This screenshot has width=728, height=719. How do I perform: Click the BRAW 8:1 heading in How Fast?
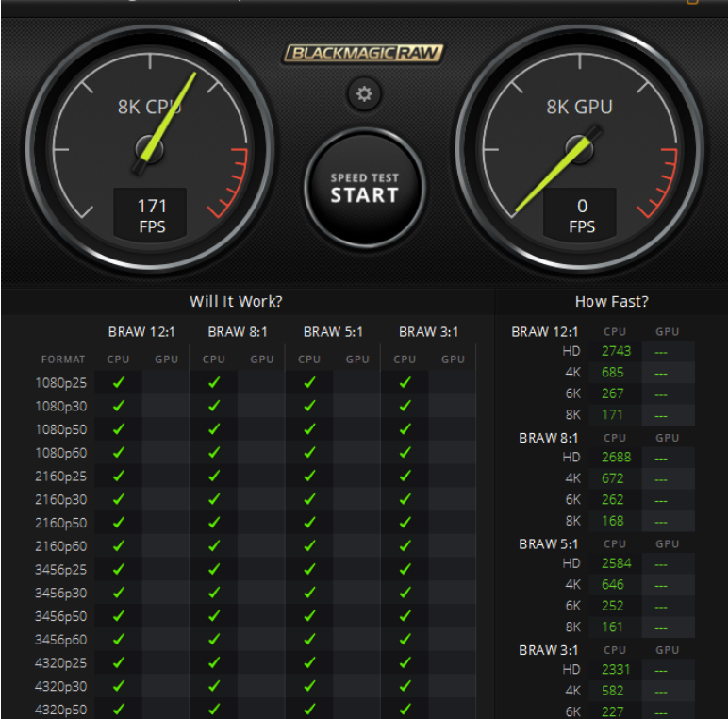pos(548,438)
